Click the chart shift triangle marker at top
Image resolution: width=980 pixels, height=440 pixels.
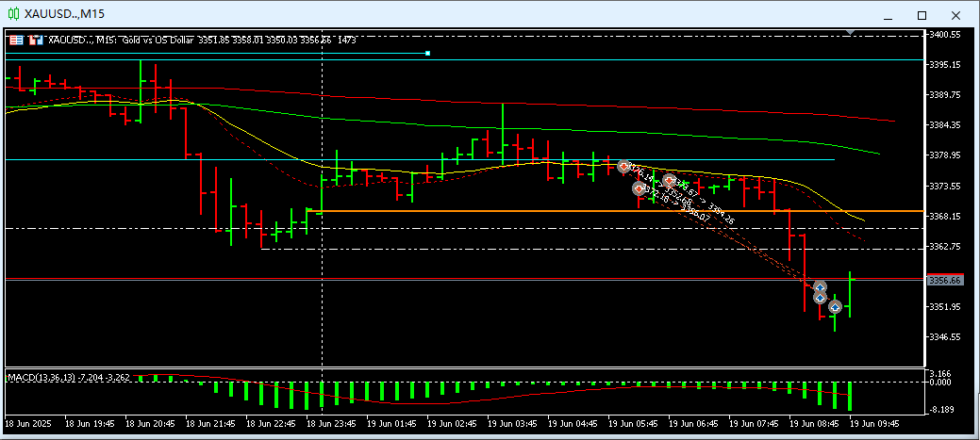coord(850,31)
